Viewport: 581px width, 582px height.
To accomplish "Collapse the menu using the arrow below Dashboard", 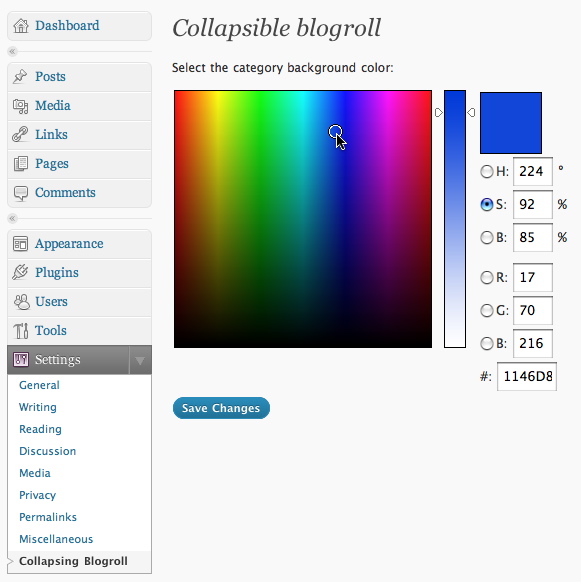I will [12, 51].
